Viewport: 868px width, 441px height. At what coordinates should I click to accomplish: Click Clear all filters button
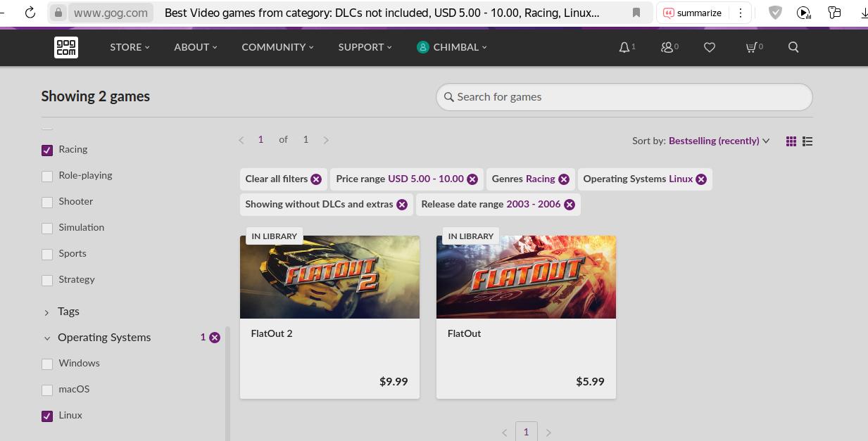(x=283, y=179)
